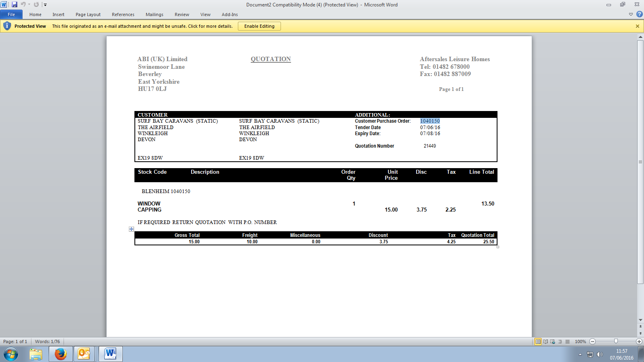Screen dimensions: 644x362
Task: Select Web Layout view in status bar
Action: (x=553, y=341)
